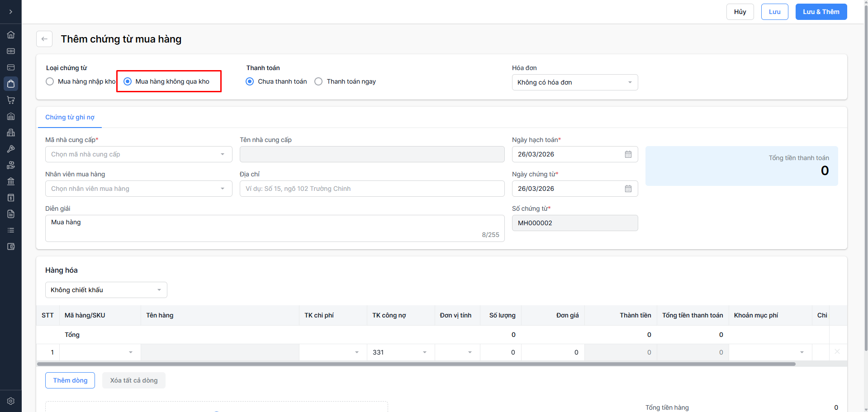Choose Chưa thanh toán radio option
The image size is (868, 412).
250,81
